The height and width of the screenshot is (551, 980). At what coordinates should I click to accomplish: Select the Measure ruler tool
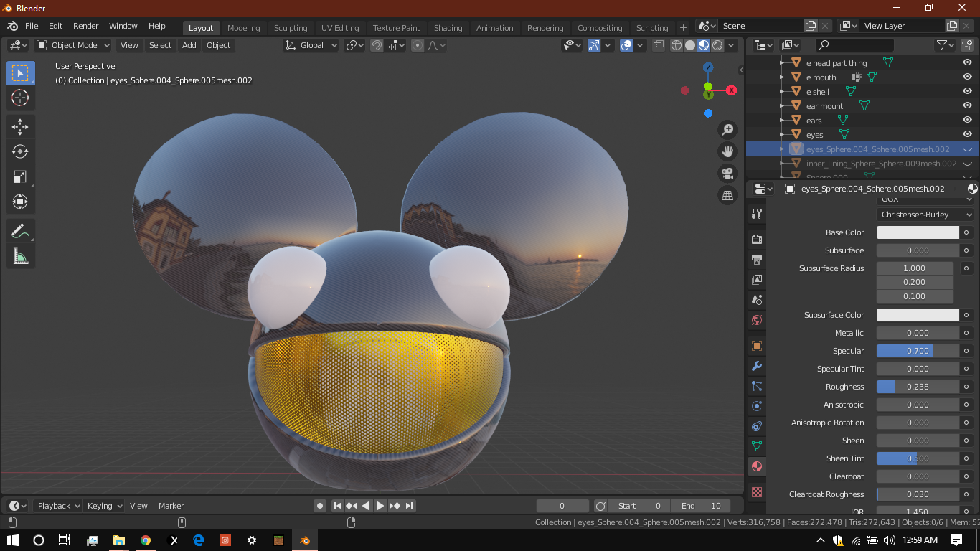click(20, 256)
